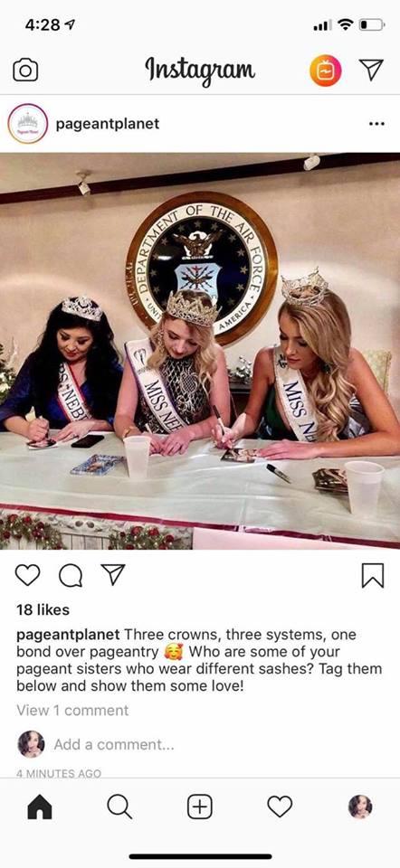Open Search tab magnifier icon
Viewport: 400px width, 868px height.
(x=119, y=807)
